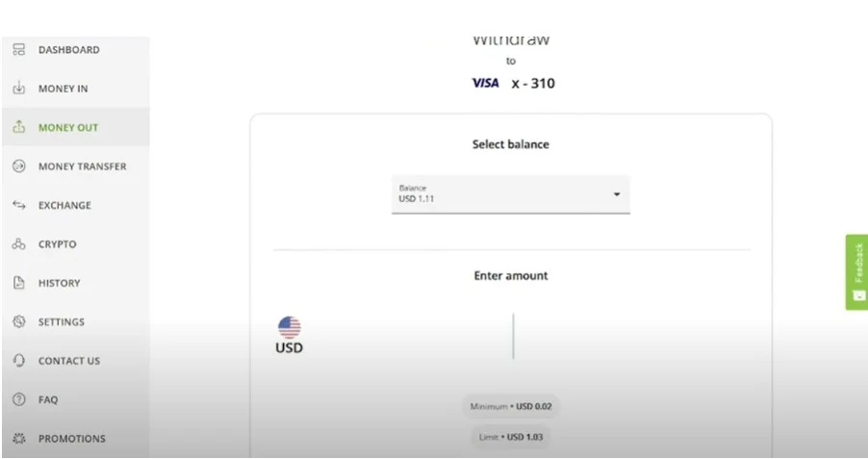The image size is (868, 459).
Task: Click the Crypto icon in sidebar
Action: tap(18, 244)
